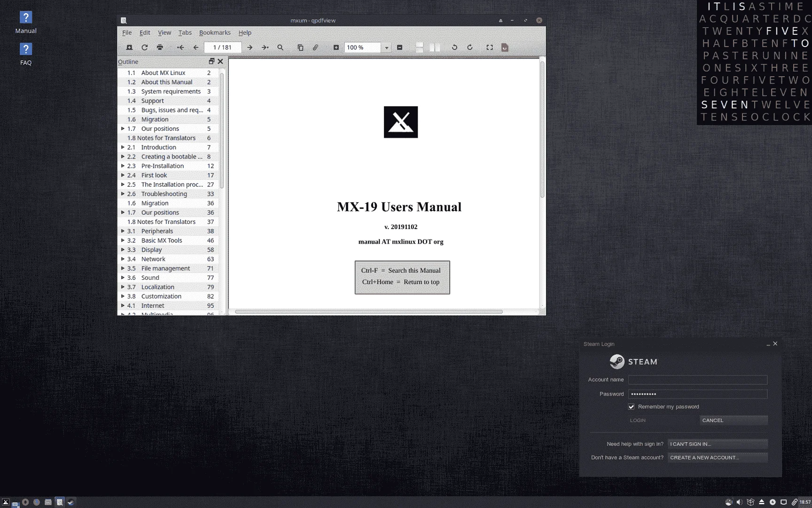Viewport: 812px width, 508px height.
Task: Open search with the magnifier icon
Action: [281, 48]
